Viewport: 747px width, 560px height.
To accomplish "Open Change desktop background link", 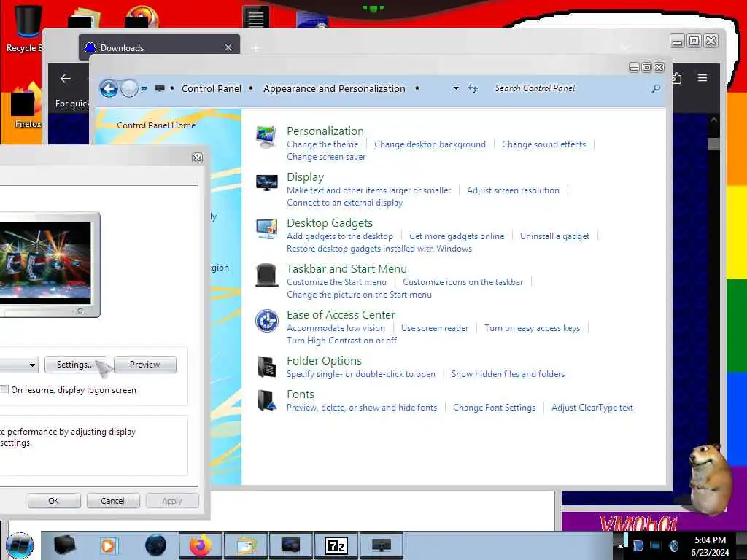I will [430, 144].
